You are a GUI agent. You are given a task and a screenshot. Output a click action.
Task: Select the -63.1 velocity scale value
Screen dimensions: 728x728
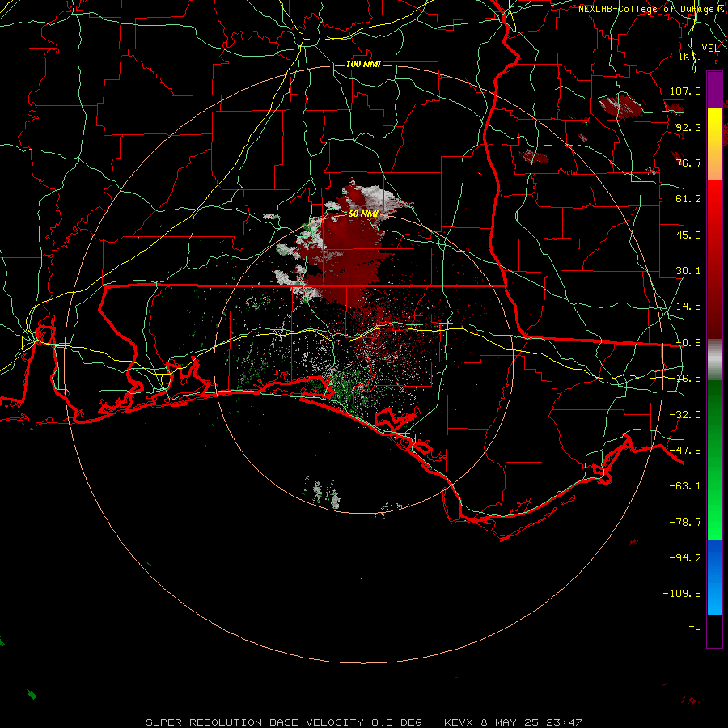click(685, 486)
